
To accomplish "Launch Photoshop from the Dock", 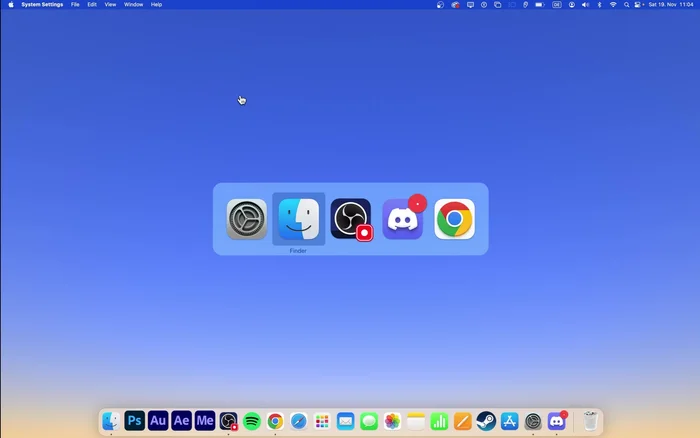I will tap(134, 421).
